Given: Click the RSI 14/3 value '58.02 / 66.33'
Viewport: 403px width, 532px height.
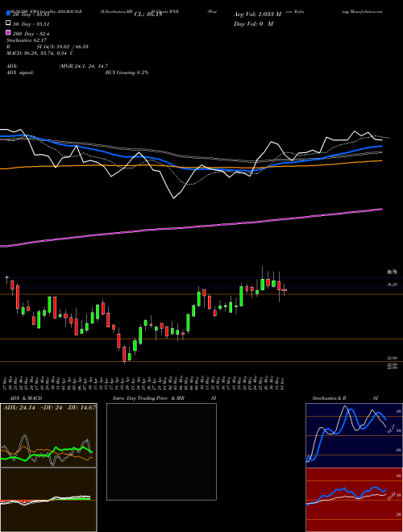Looking at the screenshot, I should coord(71,47).
